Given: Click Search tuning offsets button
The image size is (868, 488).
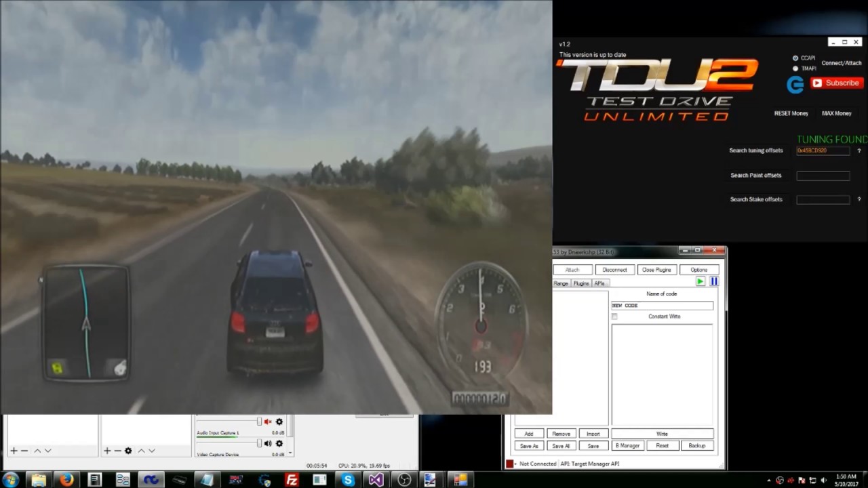Looking at the screenshot, I should [755, 150].
